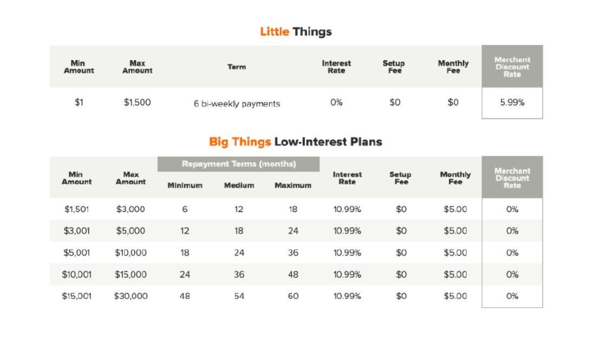Image resolution: width=601 pixels, height=364 pixels.
Task: Click the Big Things Low-Interest Plans heading
Action: (x=296, y=142)
